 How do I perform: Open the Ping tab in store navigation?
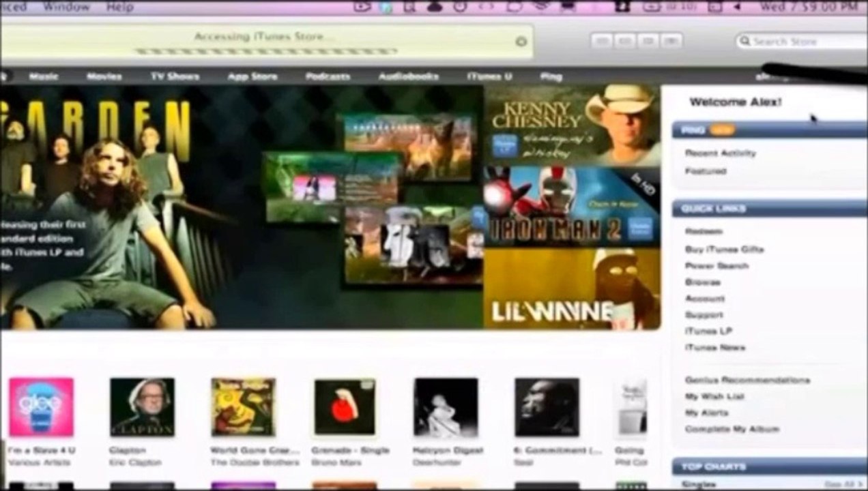551,76
